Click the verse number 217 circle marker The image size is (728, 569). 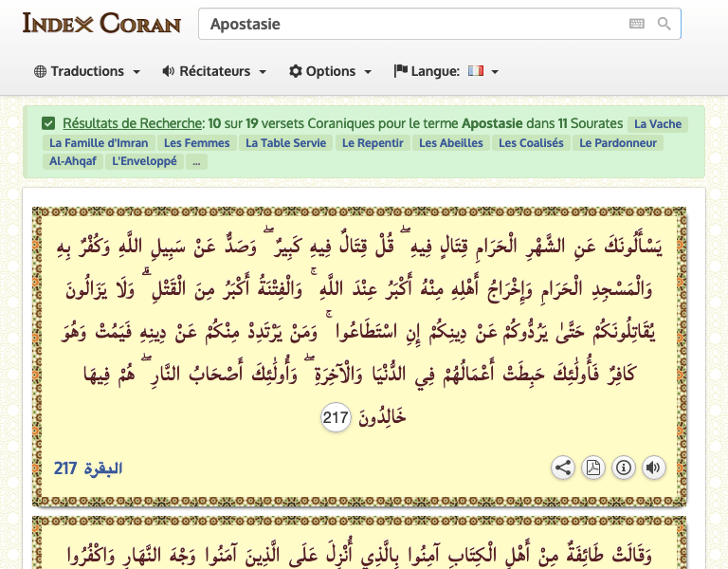point(336,417)
